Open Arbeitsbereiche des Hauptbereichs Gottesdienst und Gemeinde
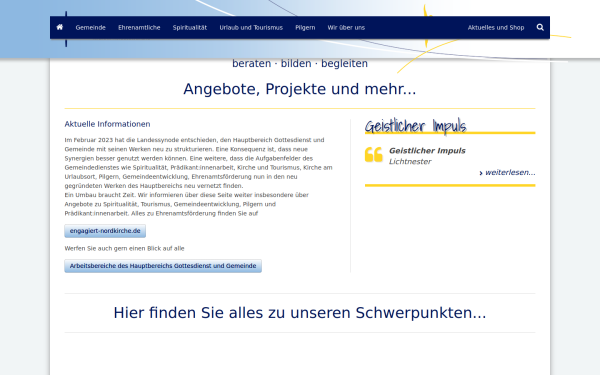 (x=163, y=266)
